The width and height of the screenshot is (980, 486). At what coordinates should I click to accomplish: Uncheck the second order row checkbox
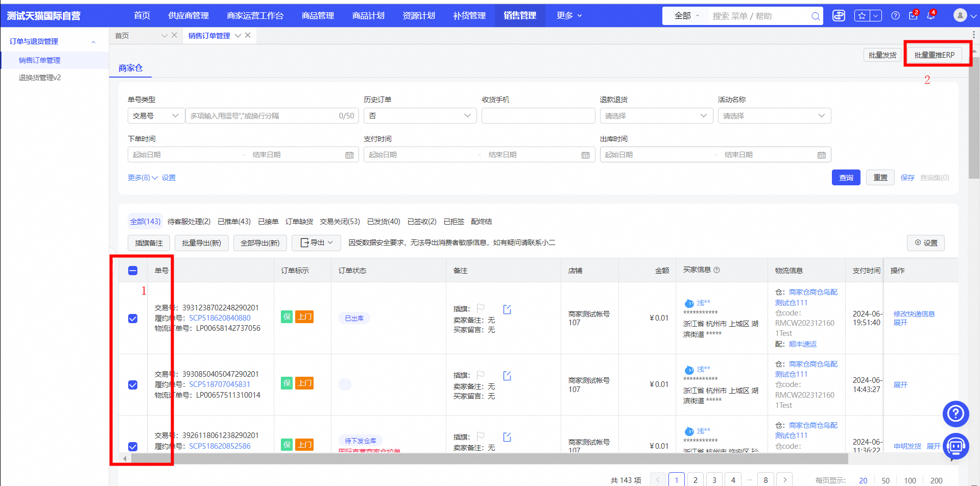[x=133, y=385]
